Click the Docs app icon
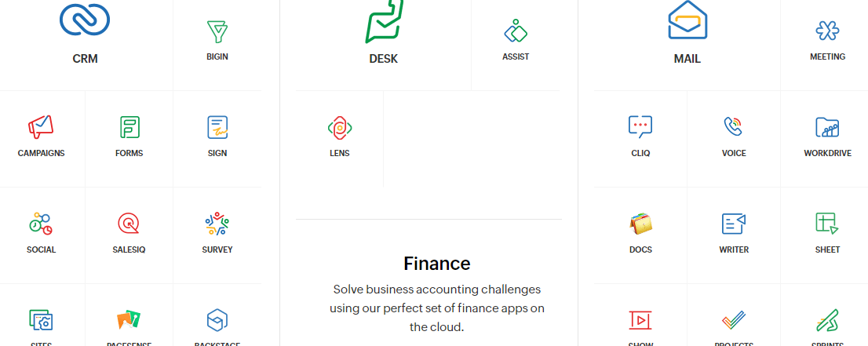868x346 pixels. 640,224
